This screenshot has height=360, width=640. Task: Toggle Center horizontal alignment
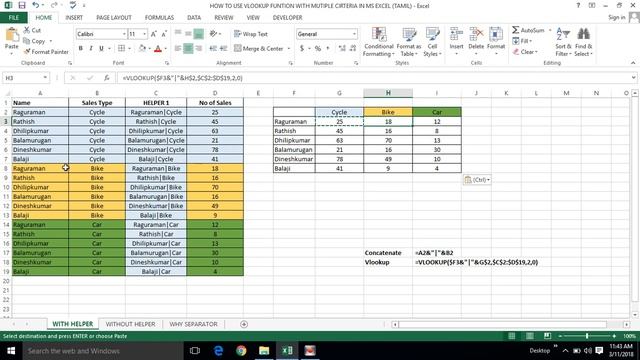coord(188,48)
